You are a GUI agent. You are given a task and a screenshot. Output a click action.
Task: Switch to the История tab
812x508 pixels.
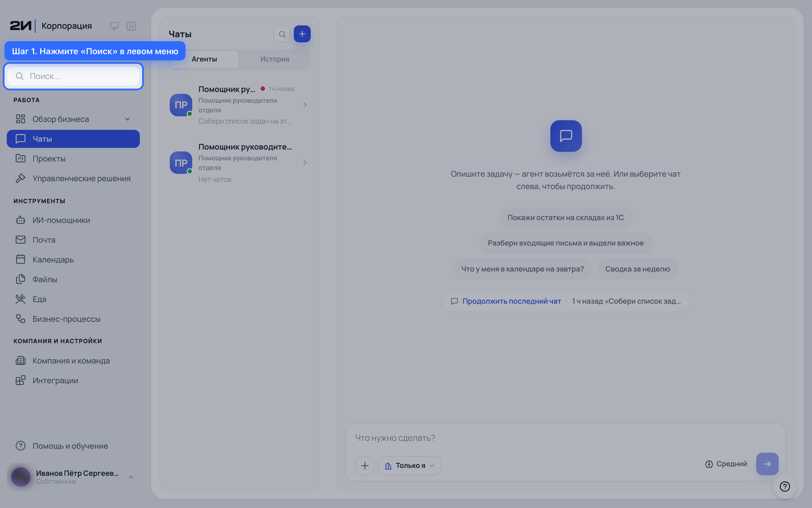point(274,59)
